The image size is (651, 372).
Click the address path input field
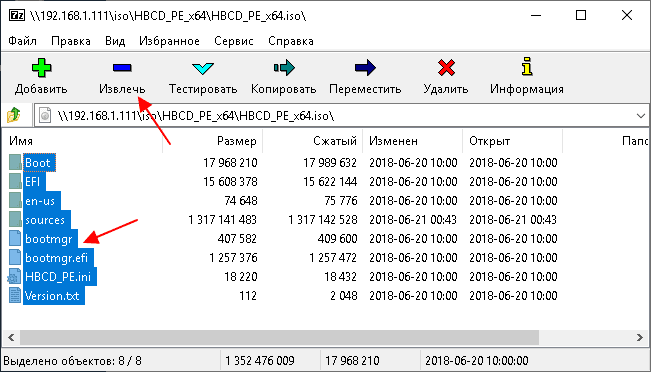[333, 116]
